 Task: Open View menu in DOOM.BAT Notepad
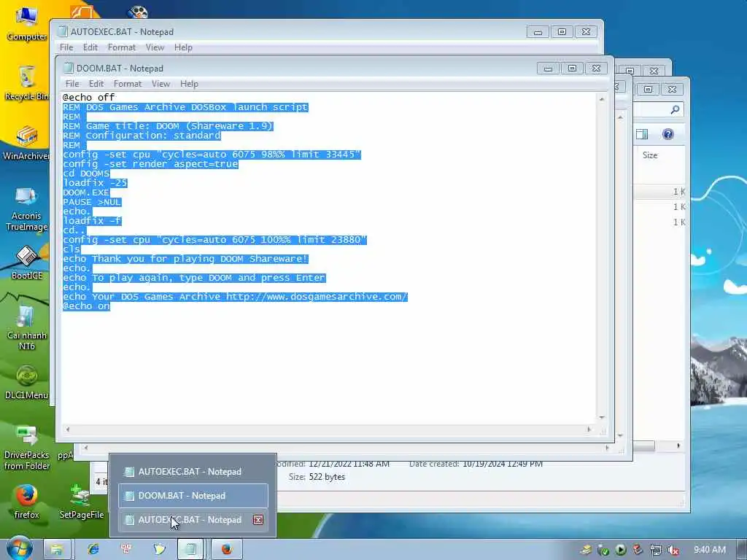160,84
